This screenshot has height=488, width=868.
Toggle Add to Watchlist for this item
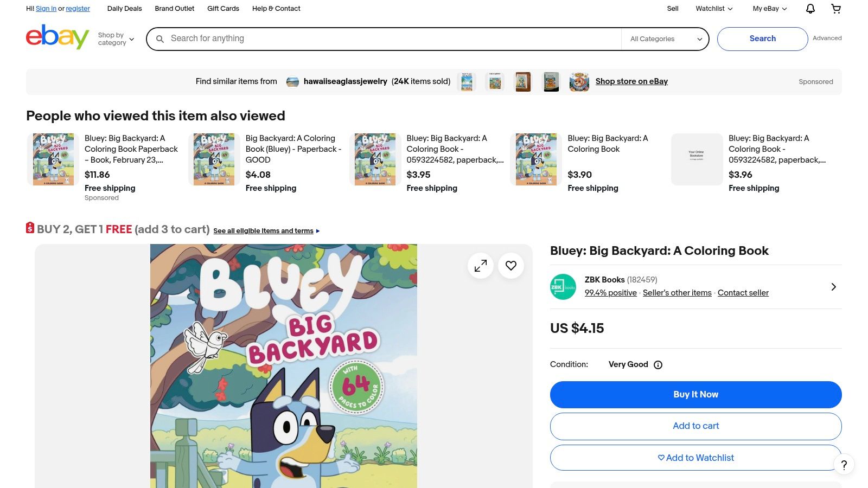tap(695, 458)
